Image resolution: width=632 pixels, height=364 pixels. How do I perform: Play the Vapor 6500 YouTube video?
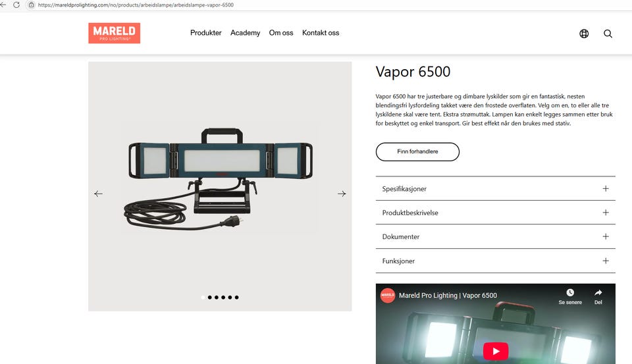495,351
